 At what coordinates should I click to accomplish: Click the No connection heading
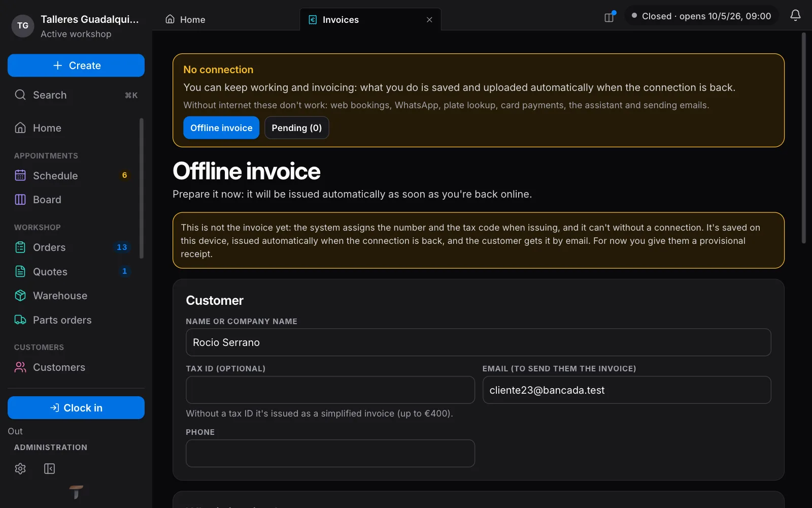(x=218, y=70)
